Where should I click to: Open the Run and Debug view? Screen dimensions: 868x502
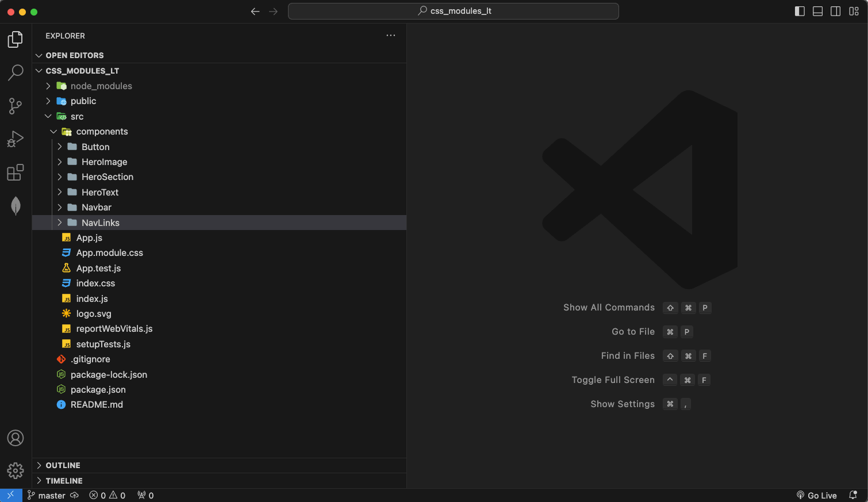pyautogui.click(x=15, y=139)
